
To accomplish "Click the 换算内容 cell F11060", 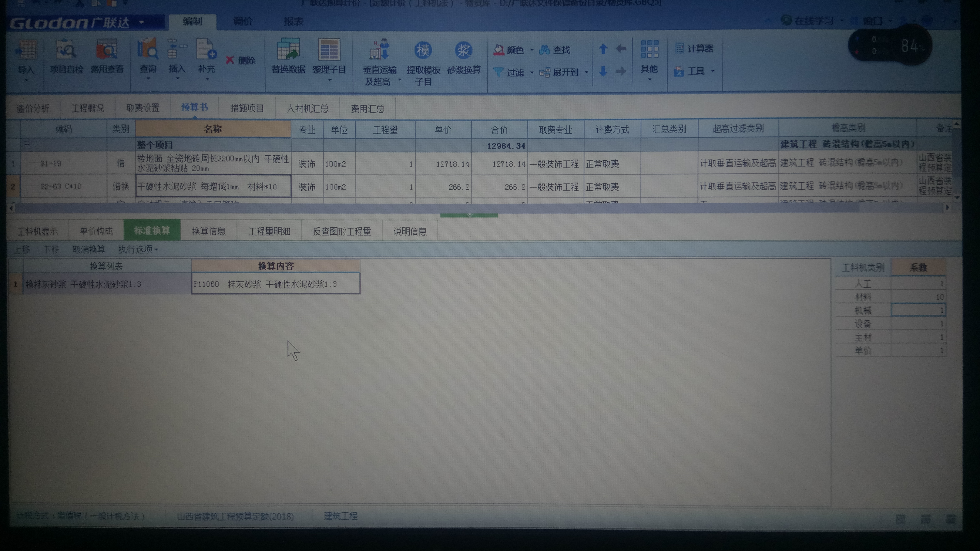I will click(275, 284).
